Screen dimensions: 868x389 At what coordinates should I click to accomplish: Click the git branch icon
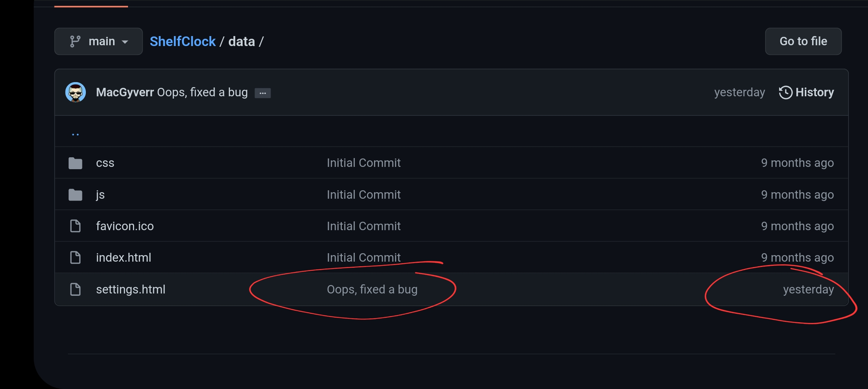pyautogui.click(x=75, y=41)
